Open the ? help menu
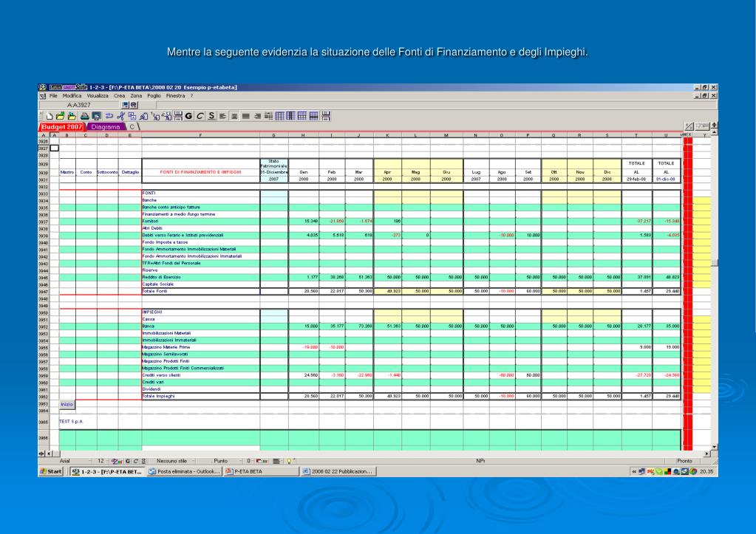Screen dimensions: 756x534 [x=191, y=96]
